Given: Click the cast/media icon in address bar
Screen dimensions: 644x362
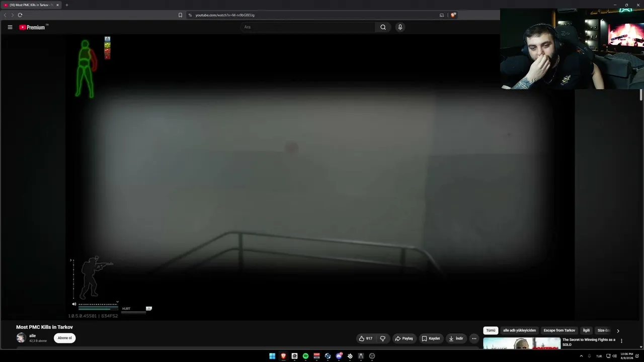Looking at the screenshot, I should [442, 15].
